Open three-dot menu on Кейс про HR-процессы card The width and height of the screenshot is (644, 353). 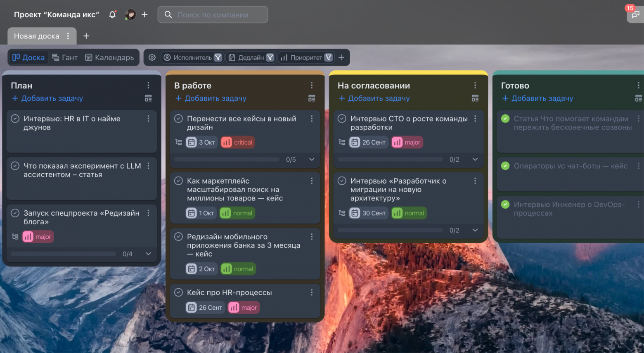[312, 292]
